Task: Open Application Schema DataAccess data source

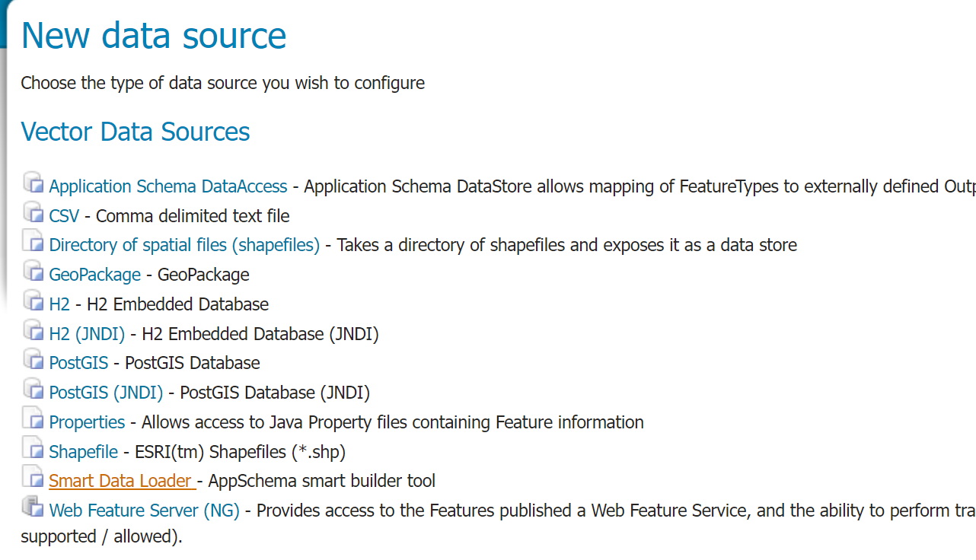Action: tap(168, 186)
